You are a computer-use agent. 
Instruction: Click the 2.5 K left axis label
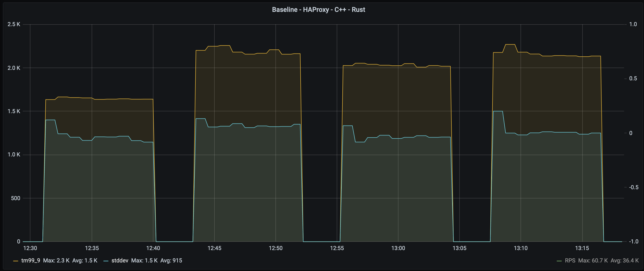tap(14, 24)
